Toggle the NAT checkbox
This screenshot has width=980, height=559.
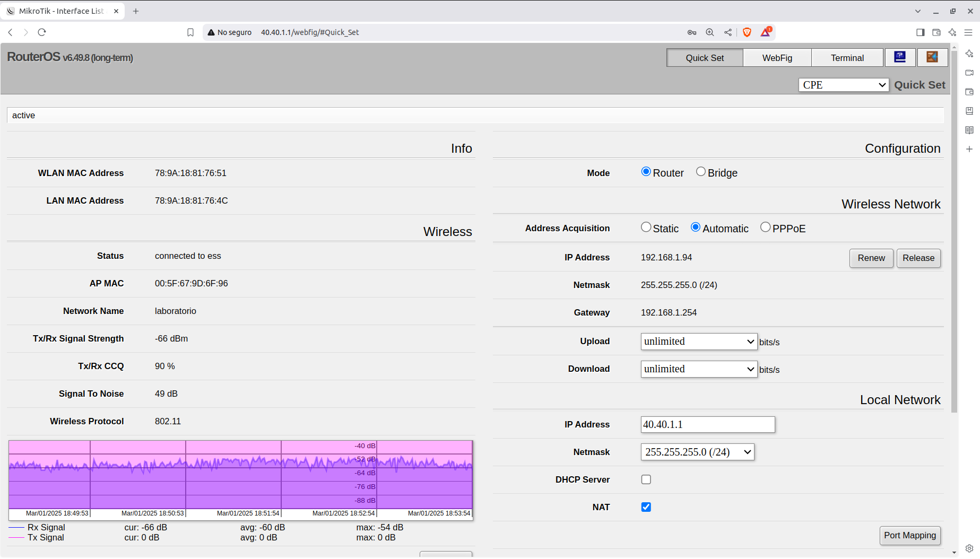[646, 507]
